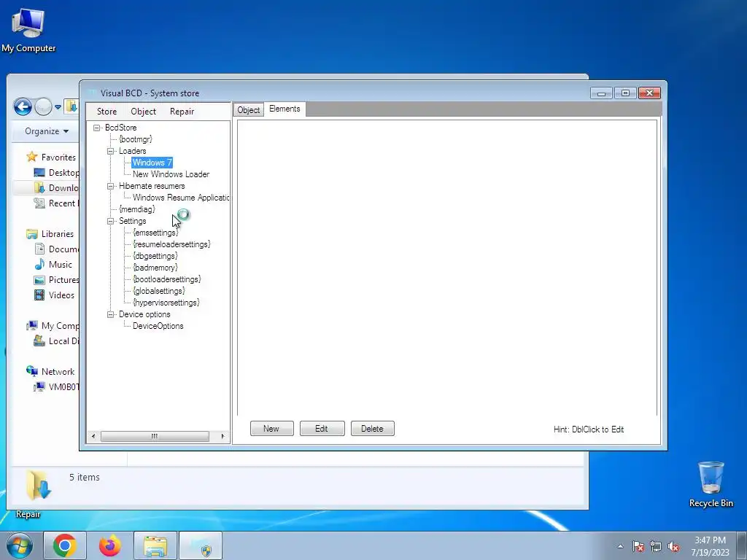Launch Firefox from taskbar
Viewport: 747px width, 560px height.
point(110,545)
